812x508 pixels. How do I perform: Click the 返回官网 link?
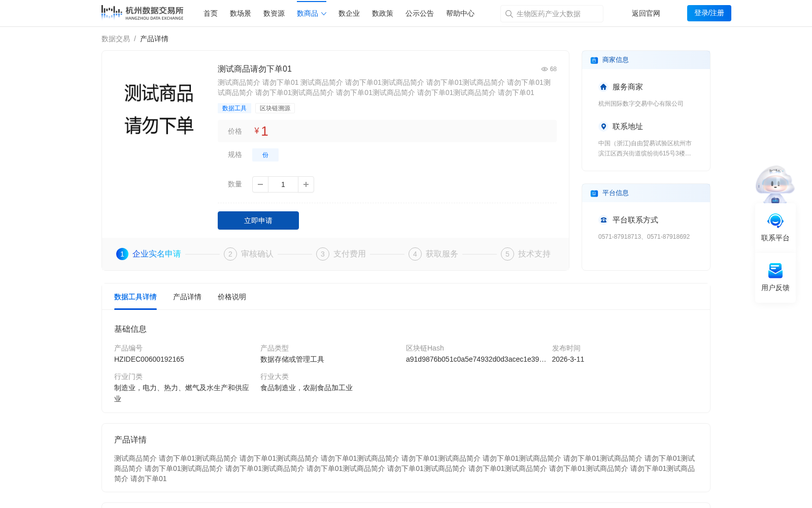[x=646, y=13]
